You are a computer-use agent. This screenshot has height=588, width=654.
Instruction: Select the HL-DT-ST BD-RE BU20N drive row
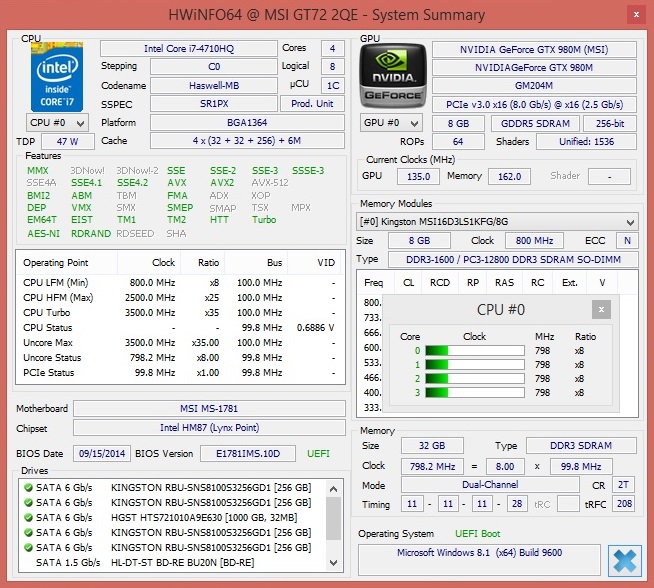coord(173,563)
